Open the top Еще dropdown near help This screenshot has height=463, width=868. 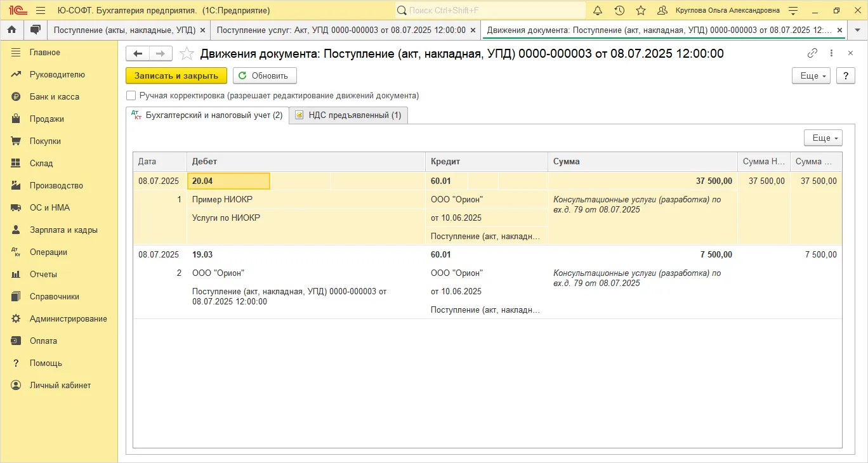coord(811,75)
